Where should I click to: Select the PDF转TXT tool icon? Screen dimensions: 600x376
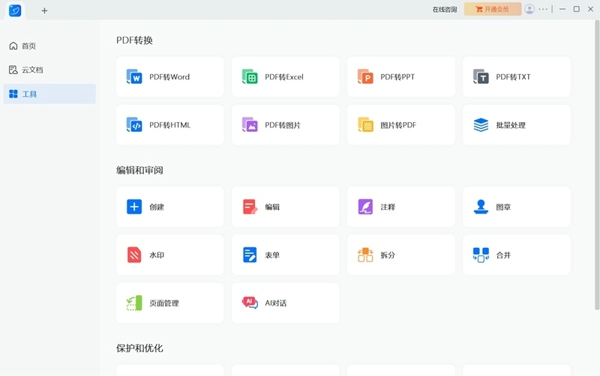point(481,77)
